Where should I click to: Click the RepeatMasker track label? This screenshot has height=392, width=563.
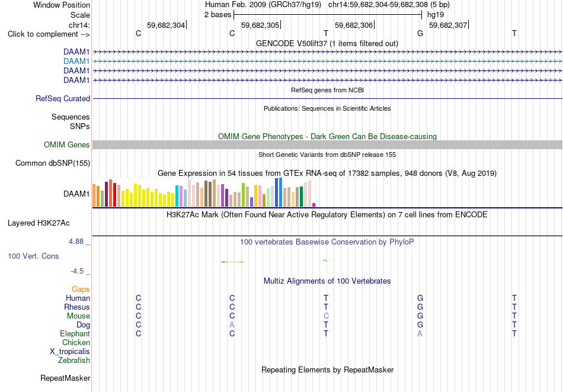pos(65,378)
